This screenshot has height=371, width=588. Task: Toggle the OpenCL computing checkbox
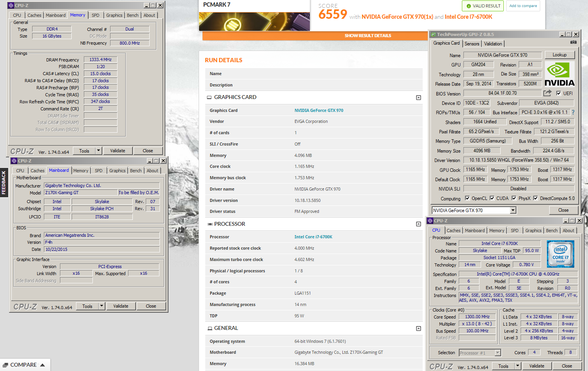pos(467,198)
